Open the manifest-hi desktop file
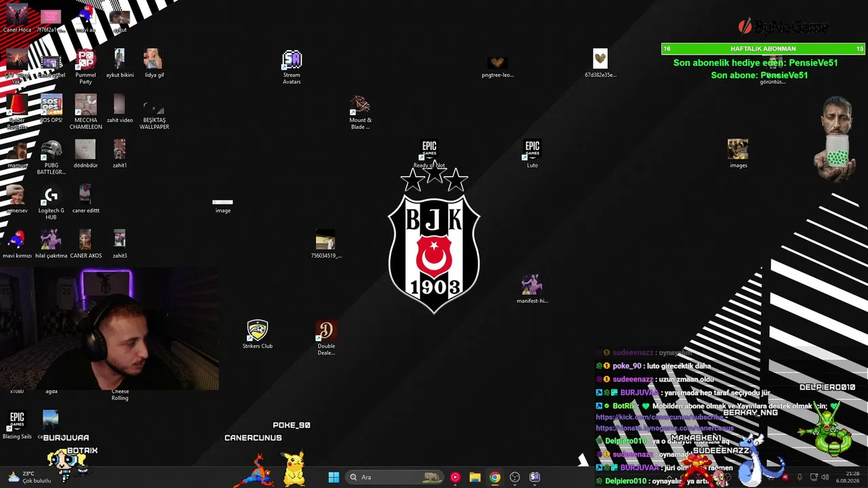Screen dimensions: 868x488 pos(532,289)
